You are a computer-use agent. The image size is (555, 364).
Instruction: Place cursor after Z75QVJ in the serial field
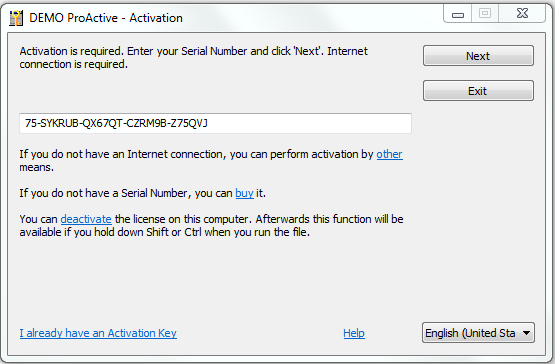point(209,123)
